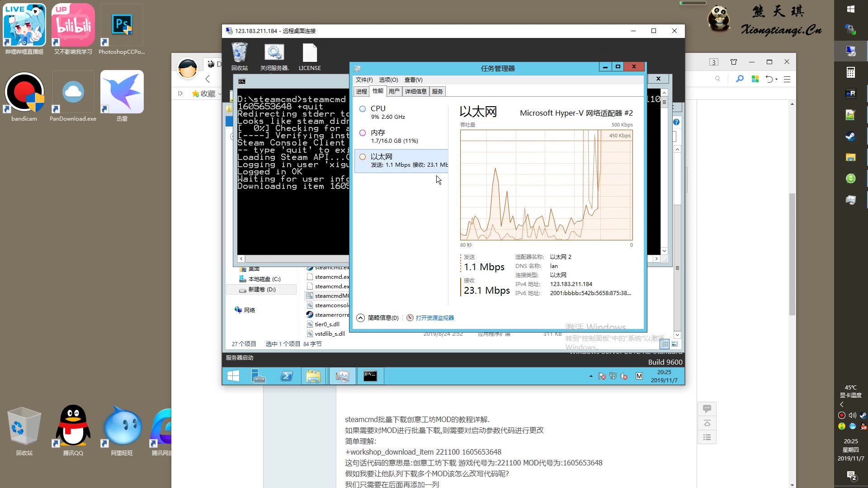Click the remote muted volume tray icon
The width and height of the screenshot is (868, 488).
[x=624, y=376]
